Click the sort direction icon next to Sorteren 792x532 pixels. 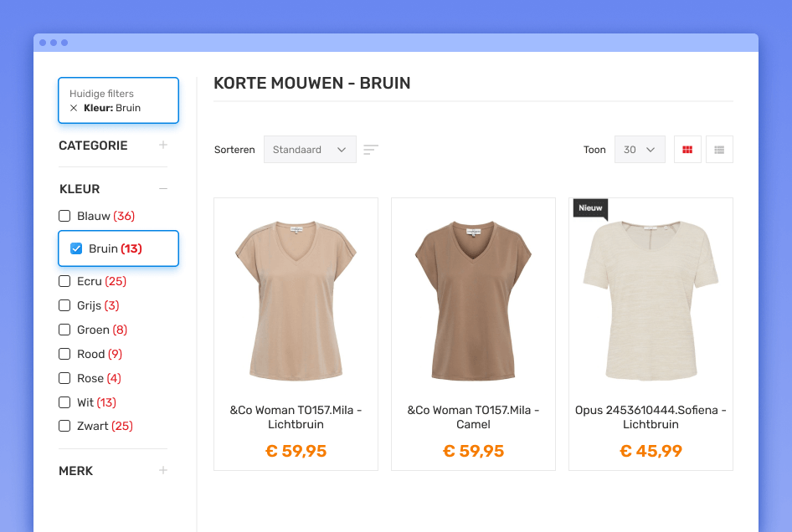(371, 149)
